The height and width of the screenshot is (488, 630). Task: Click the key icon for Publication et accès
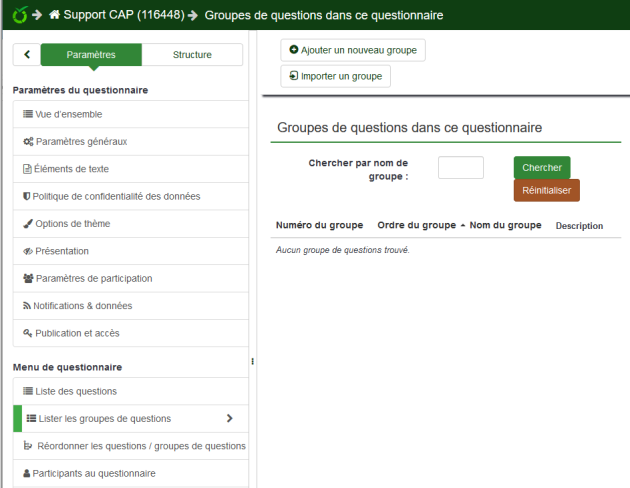(x=28, y=333)
